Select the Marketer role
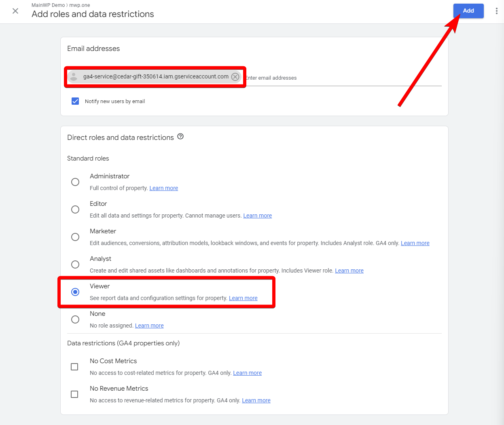The width and height of the screenshot is (504, 425). (x=75, y=237)
